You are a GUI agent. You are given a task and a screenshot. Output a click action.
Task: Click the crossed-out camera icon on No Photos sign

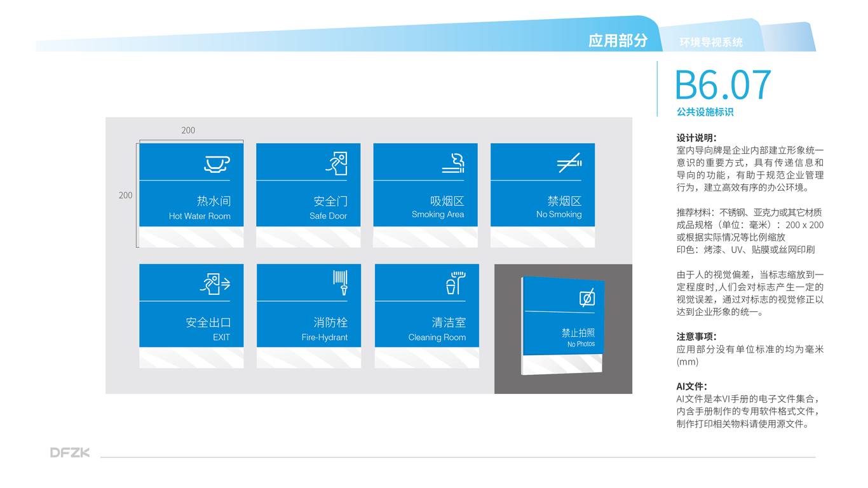(x=588, y=298)
